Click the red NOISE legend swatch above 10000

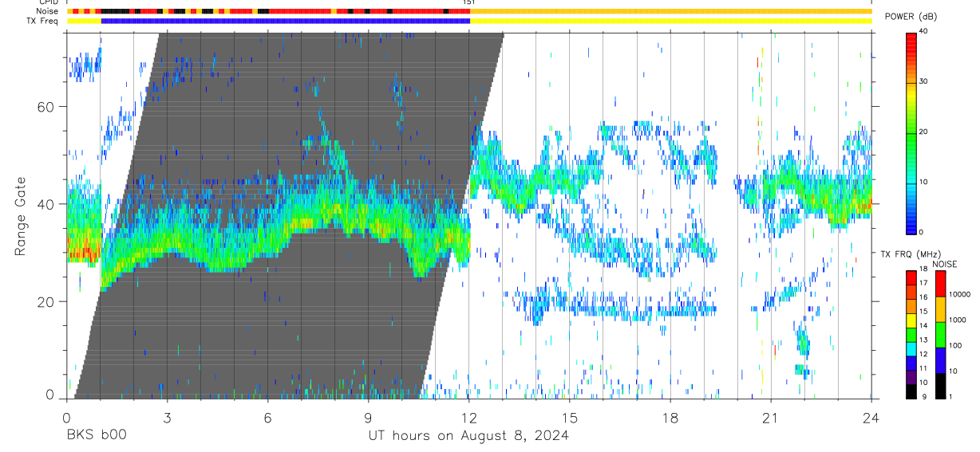pyautogui.click(x=940, y=283)
